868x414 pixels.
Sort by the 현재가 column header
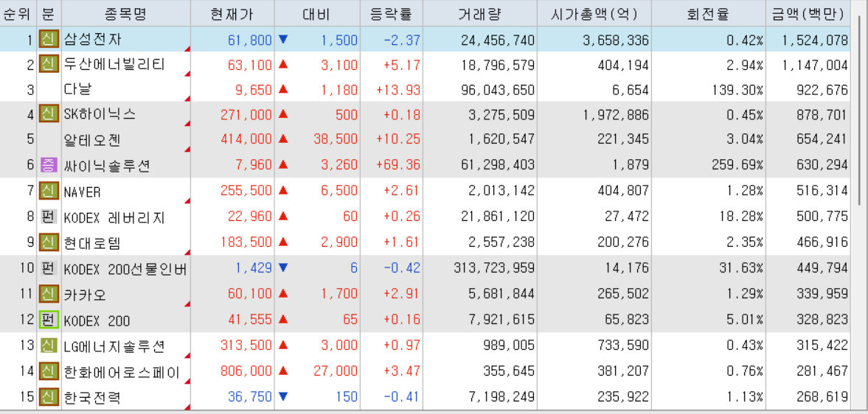pos(232,13)
